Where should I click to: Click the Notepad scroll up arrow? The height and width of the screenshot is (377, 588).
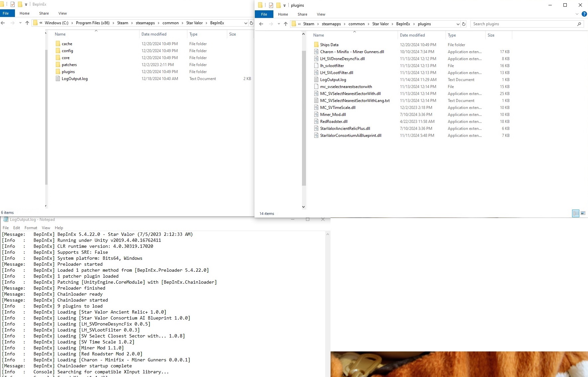click(x=328, y=234)
